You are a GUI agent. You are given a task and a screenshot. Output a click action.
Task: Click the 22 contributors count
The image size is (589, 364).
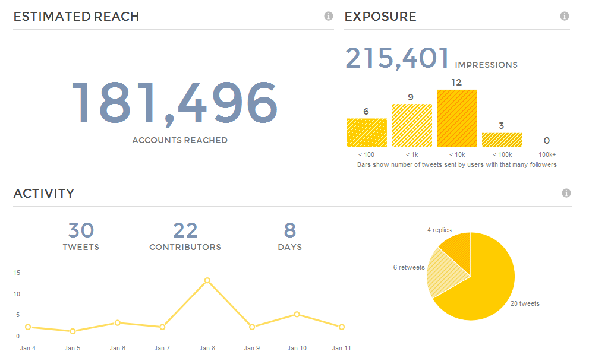point(185,230)
